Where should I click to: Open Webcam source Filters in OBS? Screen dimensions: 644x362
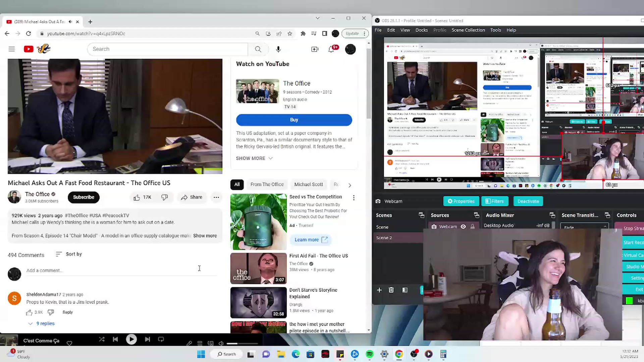[x=495, y=201]
